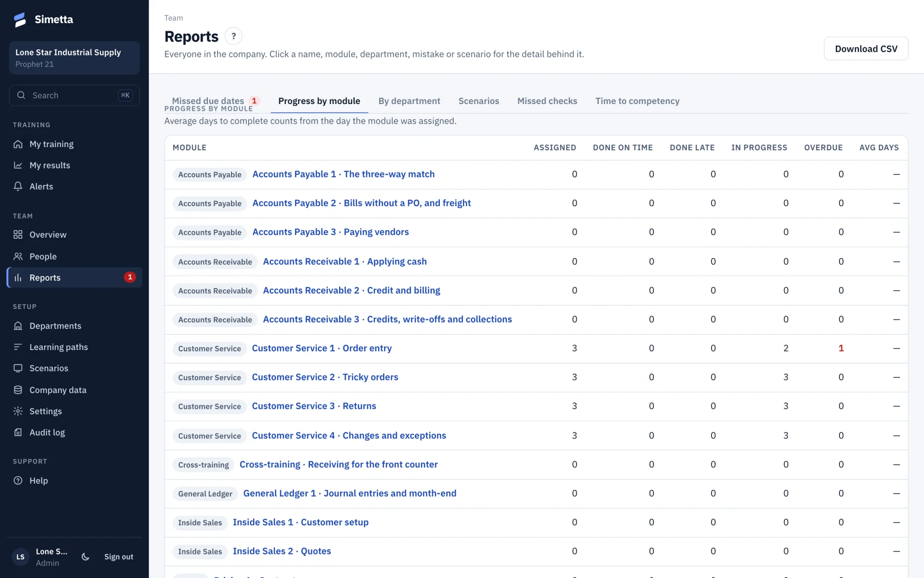Open Customer Service 1 Order entry
924x578 pixels.
tap(322, 348)
